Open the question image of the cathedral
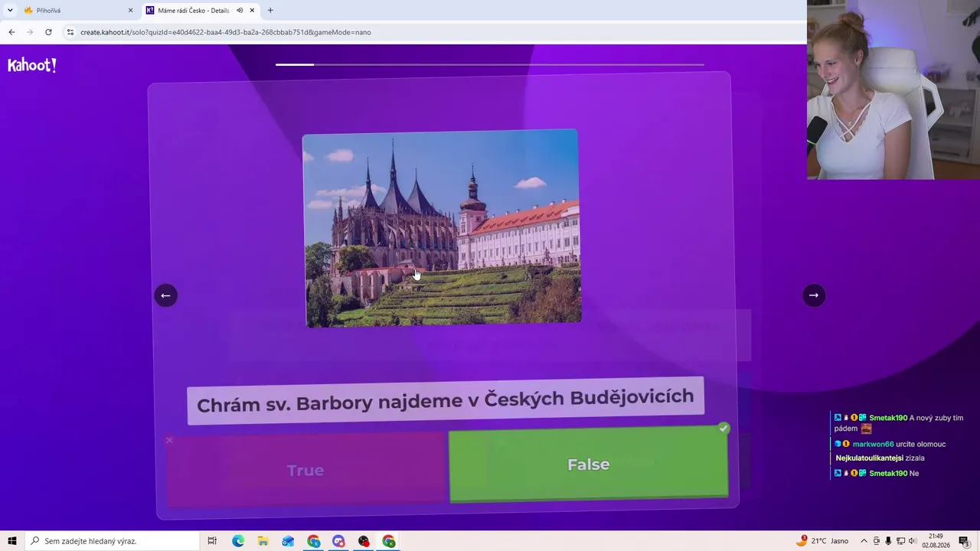 click(442, 229)
